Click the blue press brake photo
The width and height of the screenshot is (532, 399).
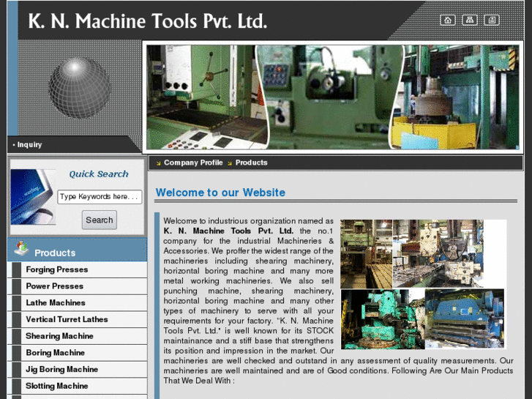[465, 319]
